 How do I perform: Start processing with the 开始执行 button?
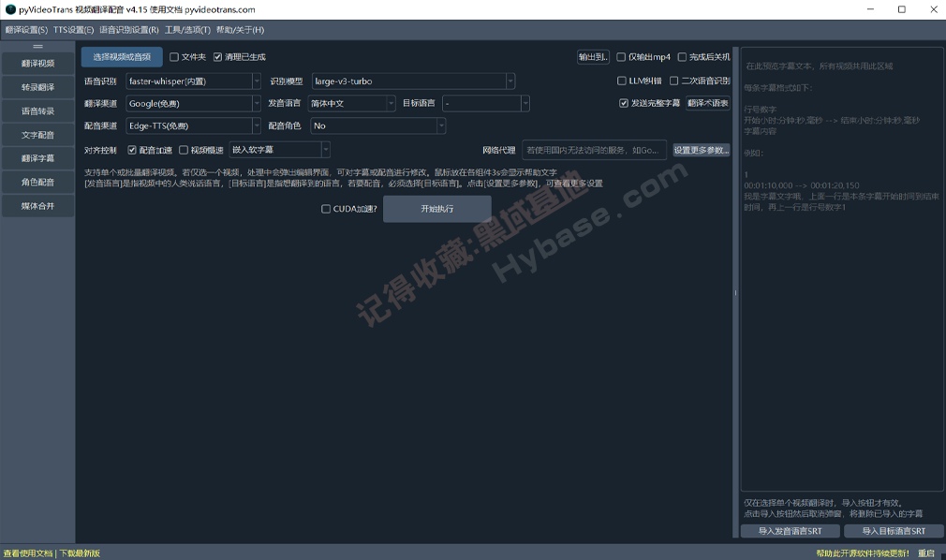(436, 209)
